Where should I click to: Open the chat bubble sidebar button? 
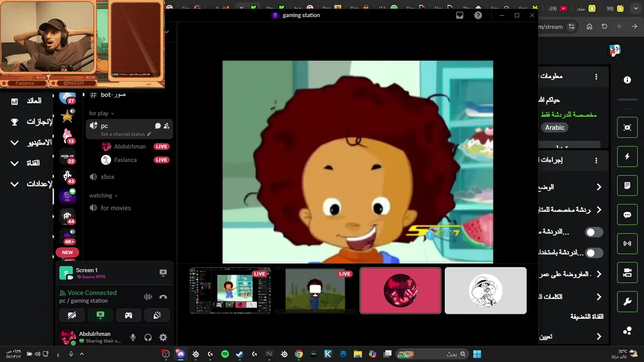click(x=627, y=215)
